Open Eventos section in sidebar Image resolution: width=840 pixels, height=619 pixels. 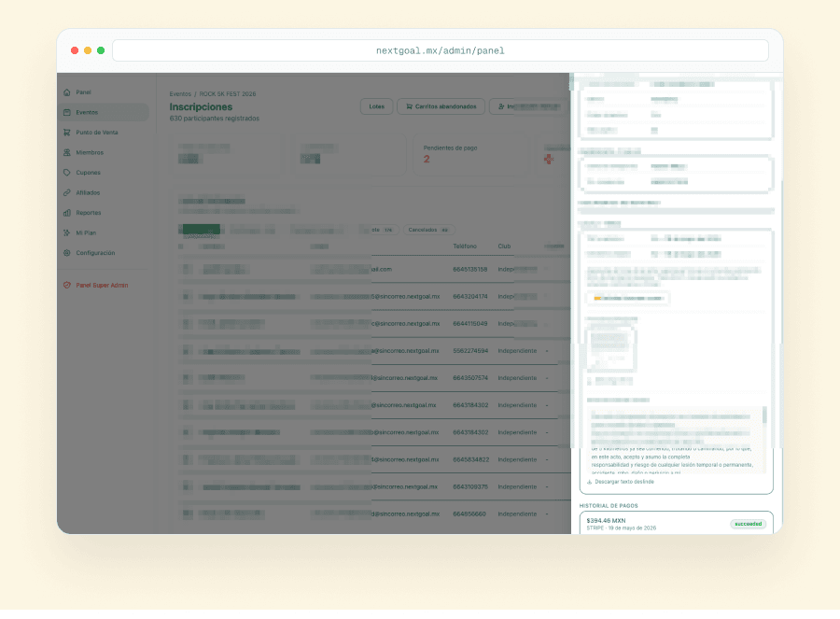104,113
